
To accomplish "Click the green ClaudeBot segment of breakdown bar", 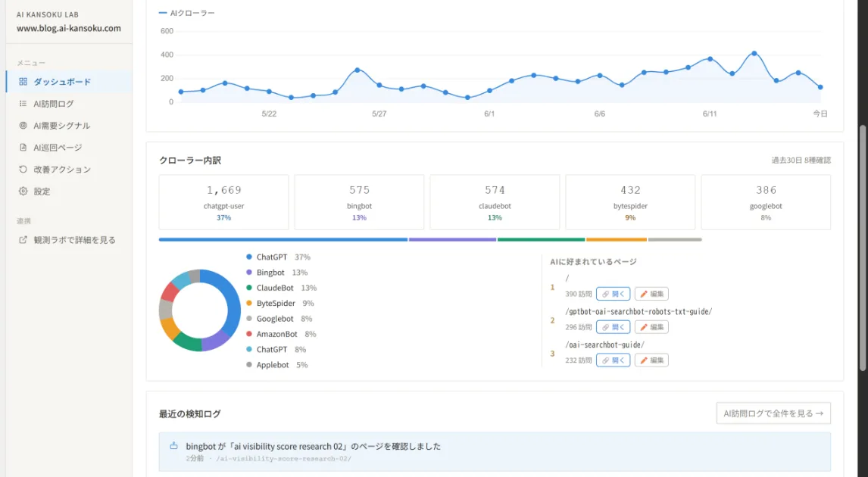I will tap(541, 239).
